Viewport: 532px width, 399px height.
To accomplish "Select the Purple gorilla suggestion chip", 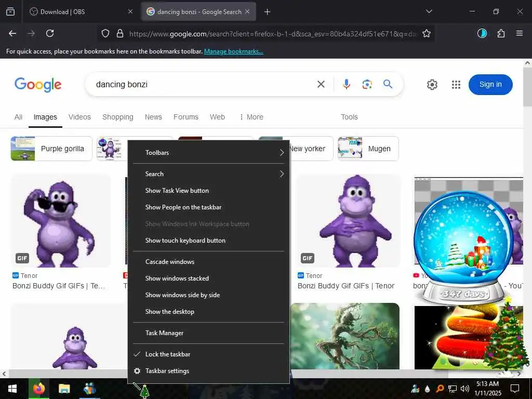I will (x=51, y=149).
